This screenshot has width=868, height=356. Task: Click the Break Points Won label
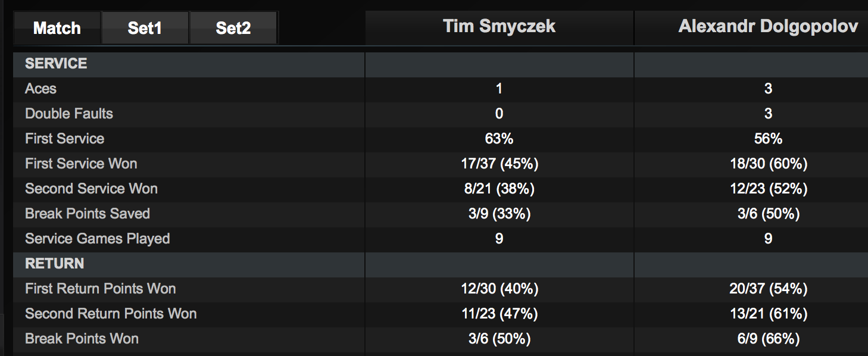[82, 339]
